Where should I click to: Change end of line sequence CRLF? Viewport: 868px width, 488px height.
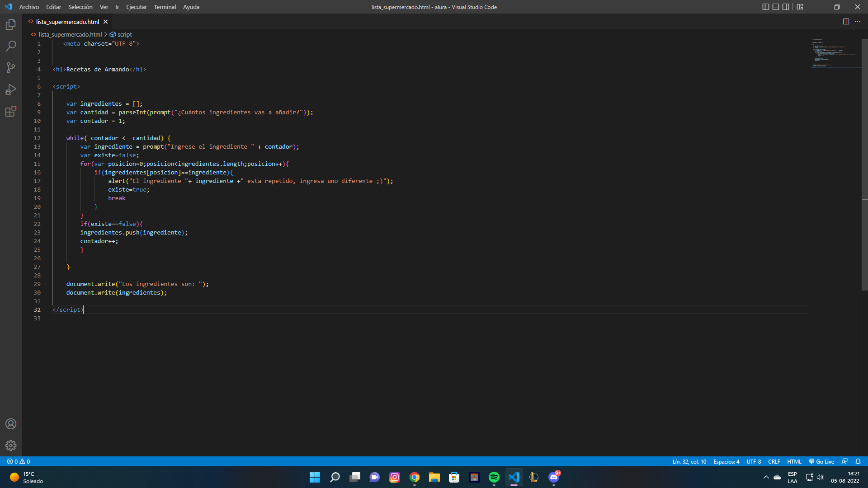point(774,461)
